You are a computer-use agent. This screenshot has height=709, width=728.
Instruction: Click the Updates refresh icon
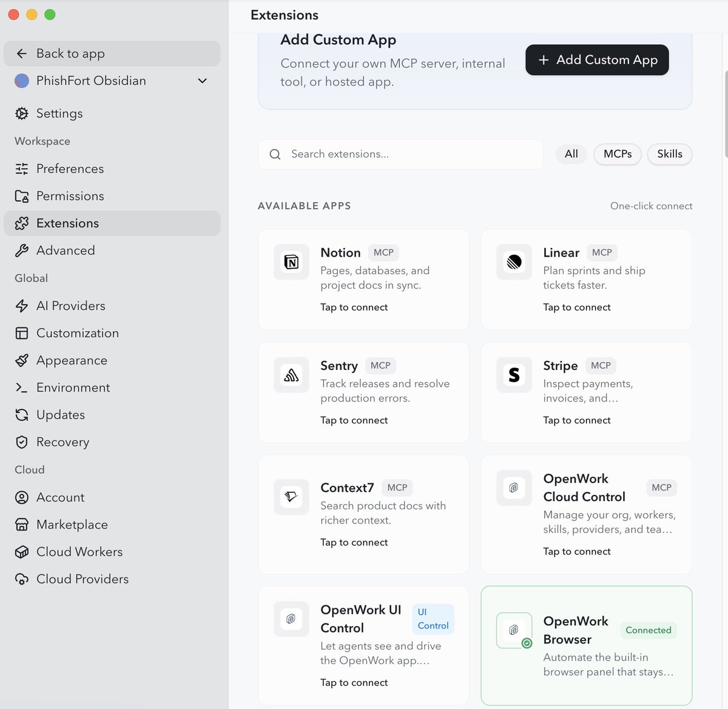pos(22,415)
